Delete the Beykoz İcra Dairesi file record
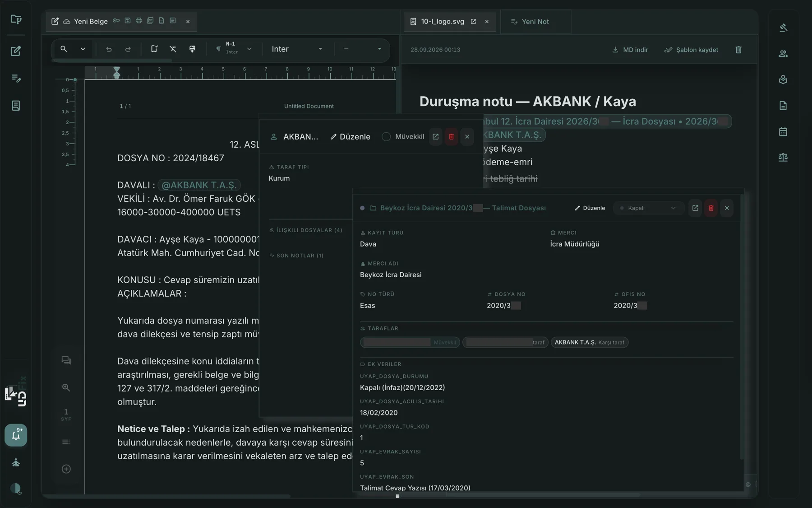This screenshot has height=508, width=812. click(711, 208)
